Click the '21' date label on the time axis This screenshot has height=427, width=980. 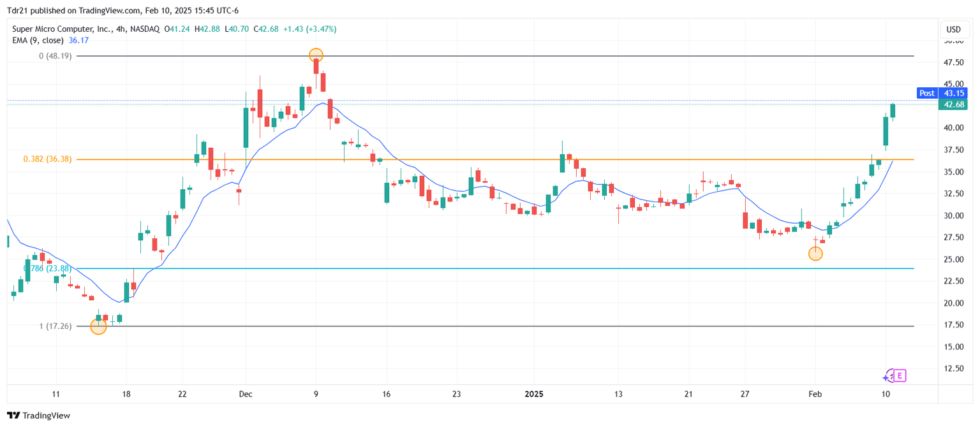pos(688,394)
